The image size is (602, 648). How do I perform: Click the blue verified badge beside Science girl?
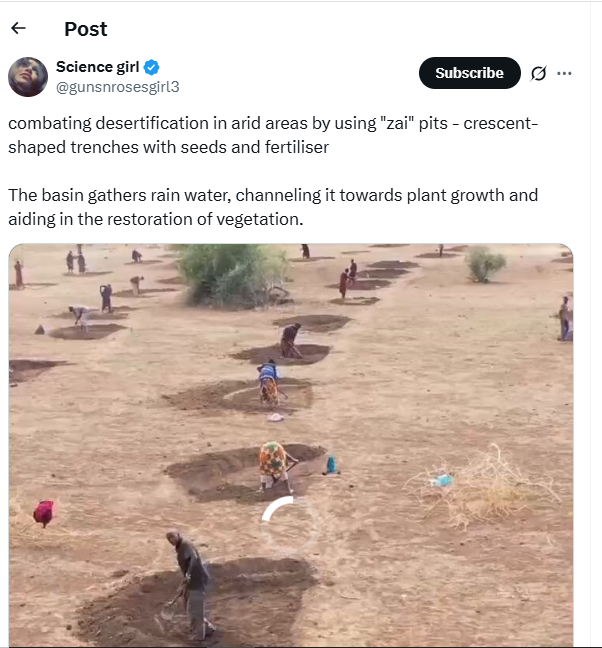pyautogui.click(x=151, y=68)
